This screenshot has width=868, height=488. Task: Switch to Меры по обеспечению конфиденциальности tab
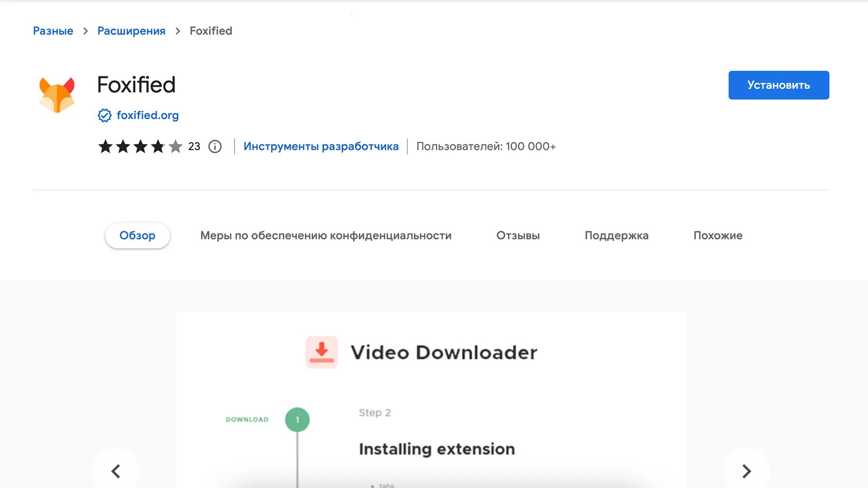click(325, 235)
